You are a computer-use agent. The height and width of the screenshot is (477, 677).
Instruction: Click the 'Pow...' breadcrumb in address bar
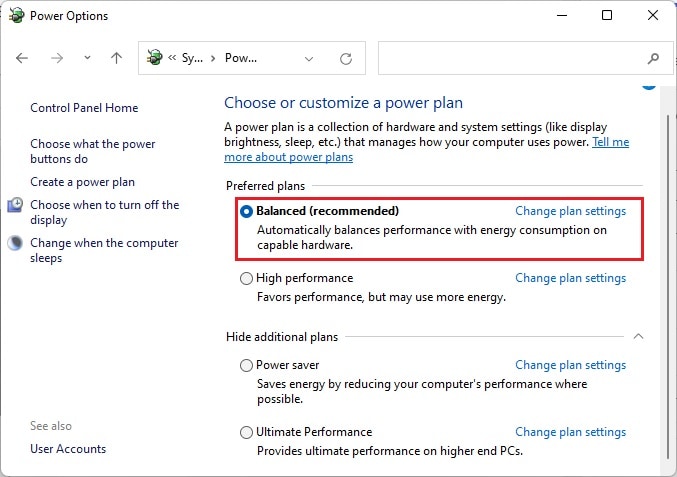(240, 58)
